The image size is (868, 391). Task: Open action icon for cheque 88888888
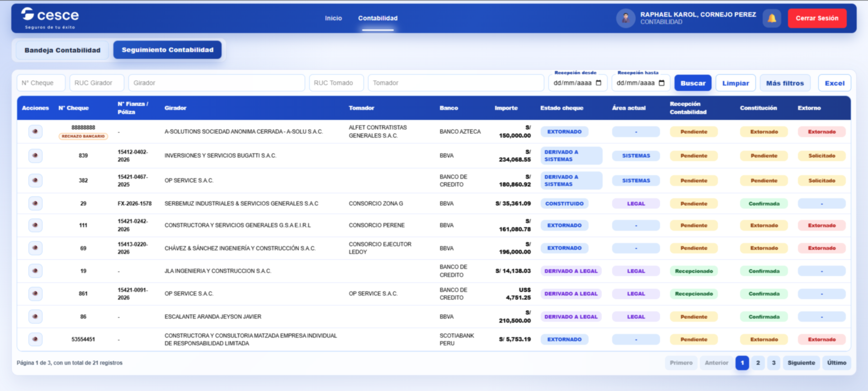[35, 132]
